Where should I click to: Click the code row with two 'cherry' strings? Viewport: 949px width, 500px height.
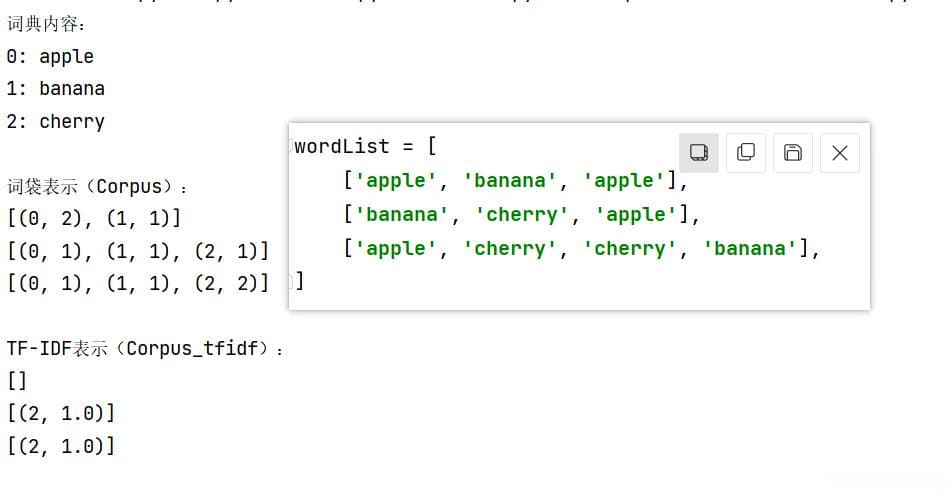point(580,248)
